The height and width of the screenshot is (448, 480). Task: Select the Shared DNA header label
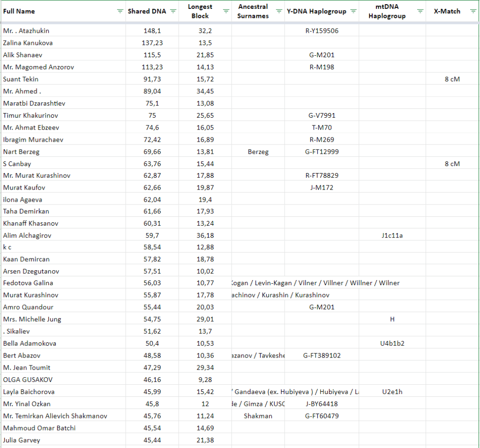coord(147,11)
